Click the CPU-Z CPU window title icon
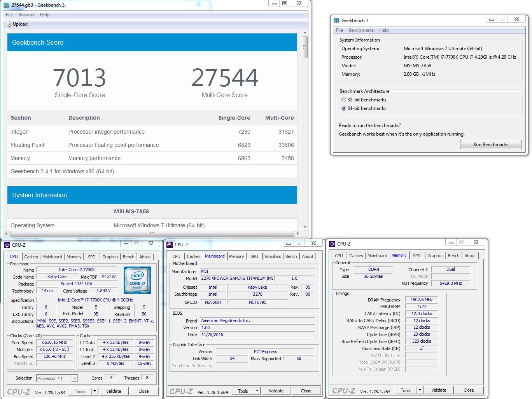 point(7,245)
